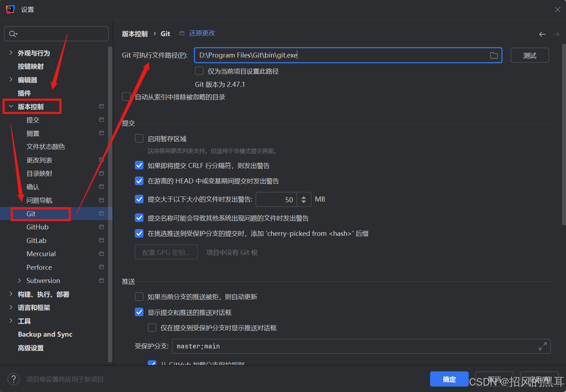Enable 启用暂存区域 checkbox
566x392 pixels.
pyautogui.click(x=139, y=138)
